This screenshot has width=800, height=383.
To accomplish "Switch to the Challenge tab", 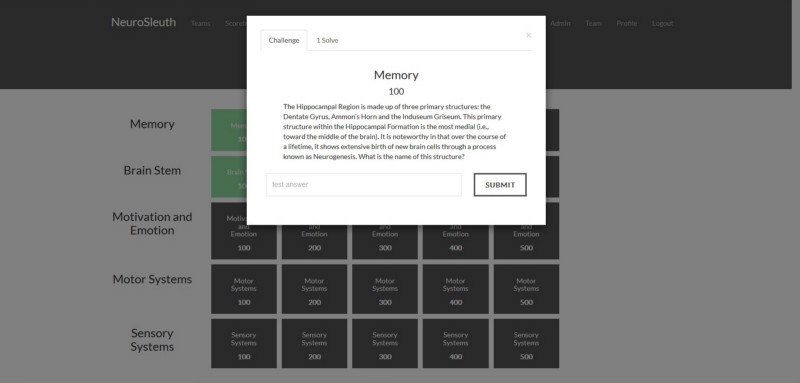I will 284,40.
